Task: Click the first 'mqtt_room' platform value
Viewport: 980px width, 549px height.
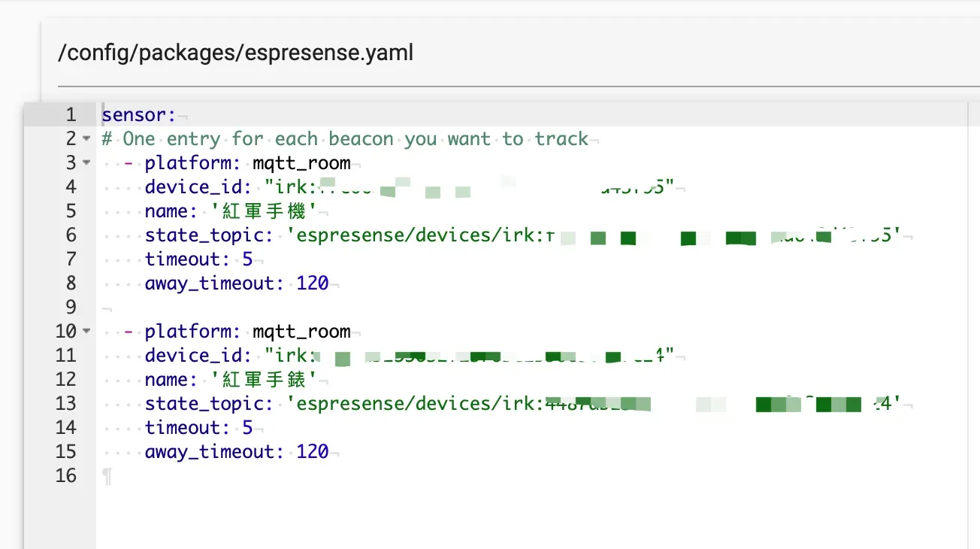Action: [x=302, y=163]
